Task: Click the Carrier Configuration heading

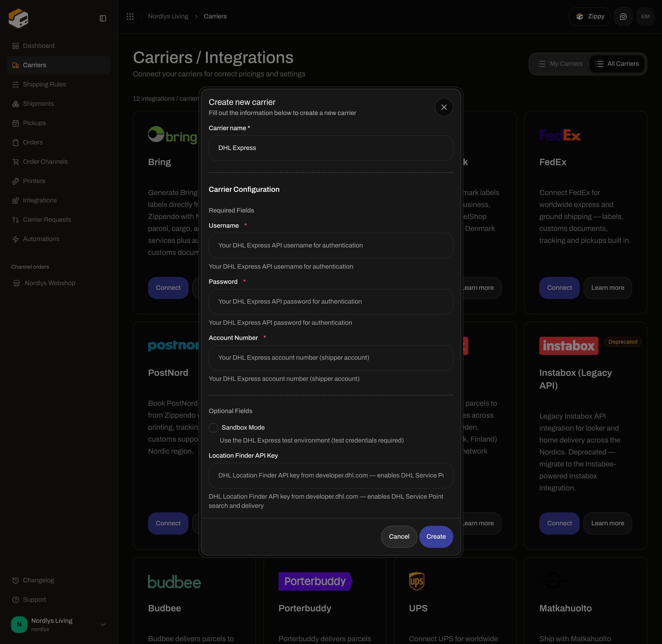Action: click(244, 190)
